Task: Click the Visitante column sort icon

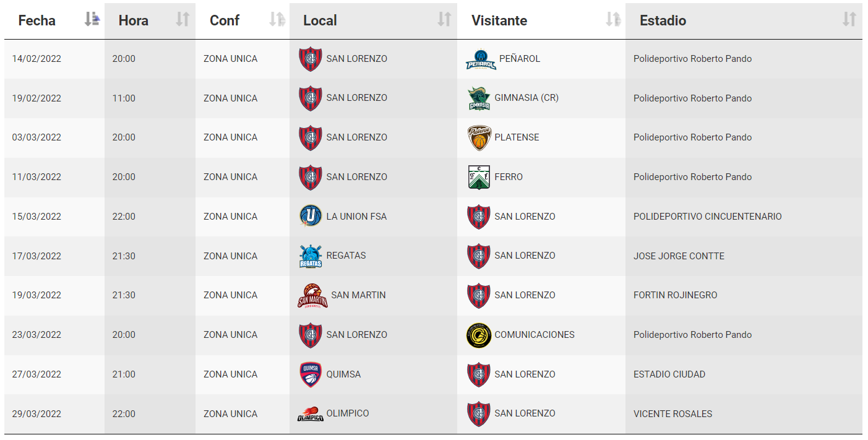Action: tap(613, 20)
